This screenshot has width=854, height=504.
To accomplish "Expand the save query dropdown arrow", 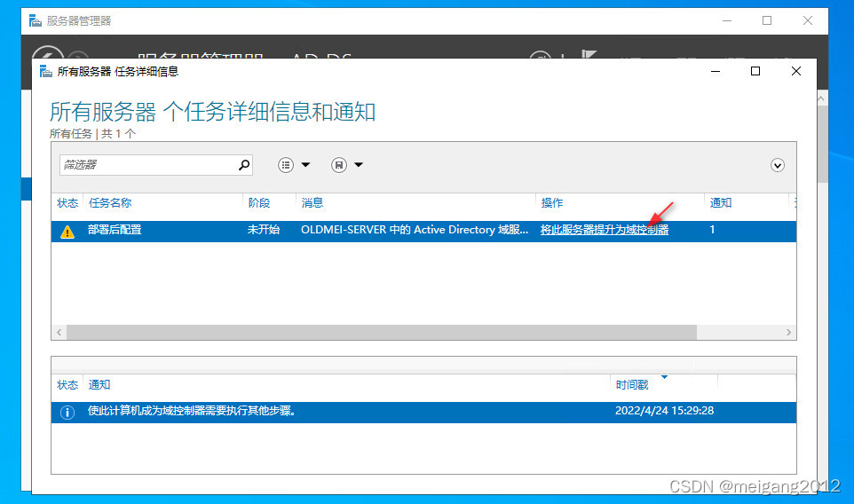I will pyautogui.click(x=359, y=165).
